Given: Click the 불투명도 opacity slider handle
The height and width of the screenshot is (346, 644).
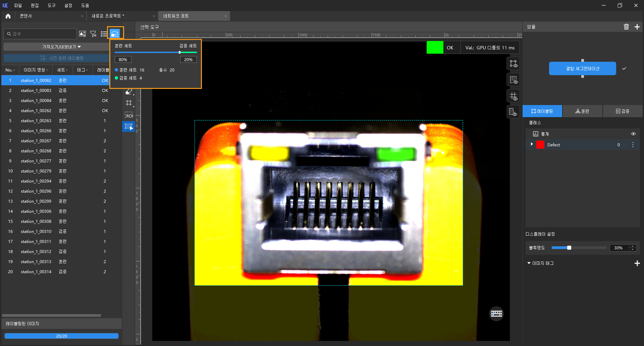Looking at the screenshot, I should [x=569, y=248].
